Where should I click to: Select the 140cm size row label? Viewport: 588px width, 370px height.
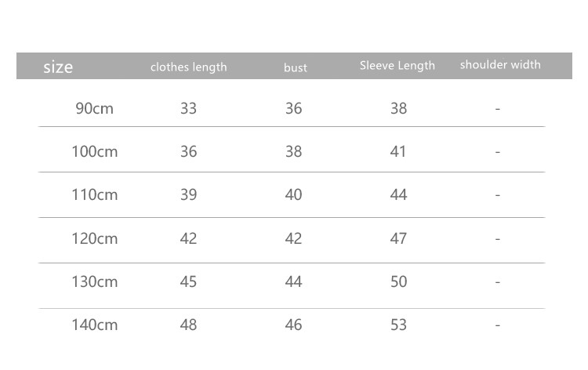coord(95,325)
